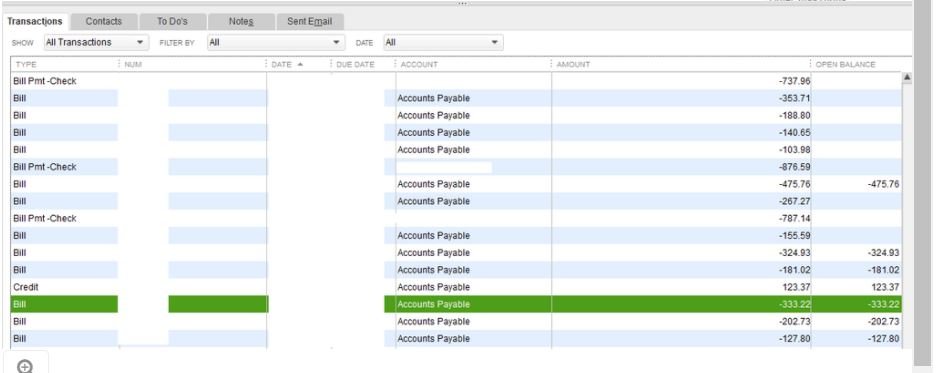
Task: Select the Credit row of 123.37
Action: [x=456, y=287]
